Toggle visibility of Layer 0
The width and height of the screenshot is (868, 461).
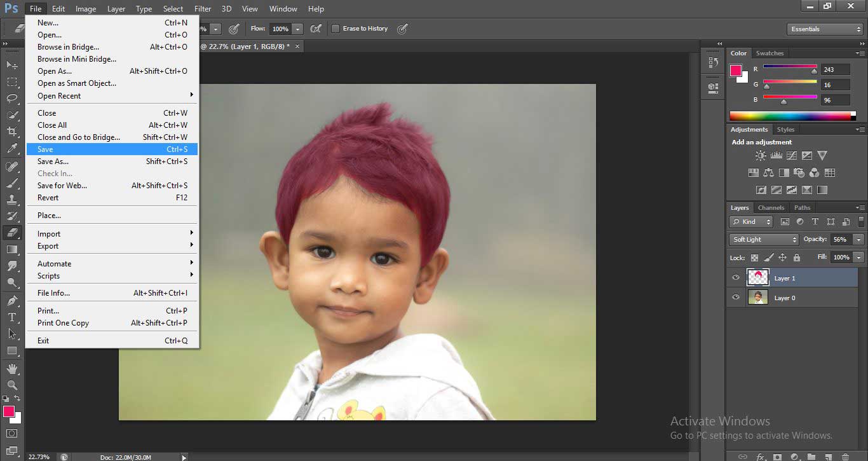point(736,297)
